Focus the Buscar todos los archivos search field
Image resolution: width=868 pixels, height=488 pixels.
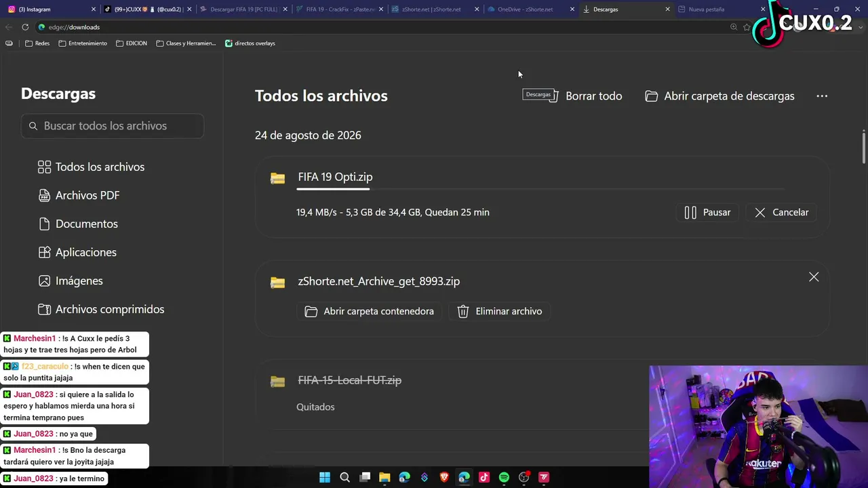pyautogui.click(x=113, y=126)
